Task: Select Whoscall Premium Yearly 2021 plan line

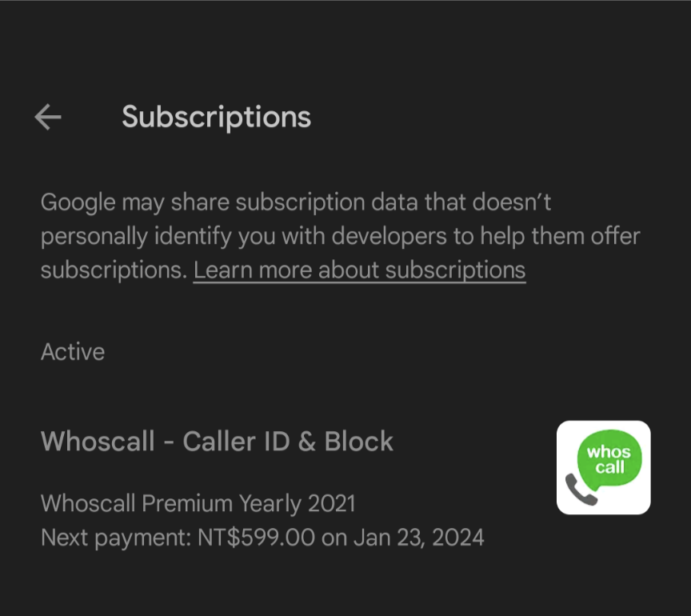Action: 198,503
